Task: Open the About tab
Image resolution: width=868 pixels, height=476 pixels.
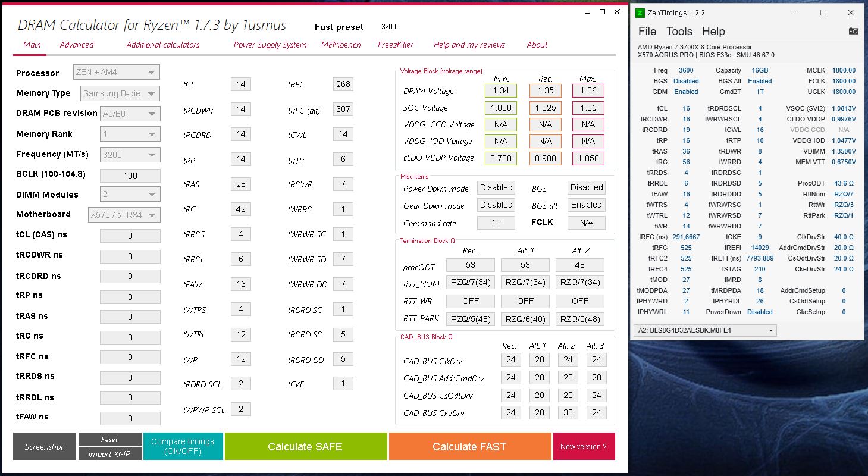Action: point(537,45)
